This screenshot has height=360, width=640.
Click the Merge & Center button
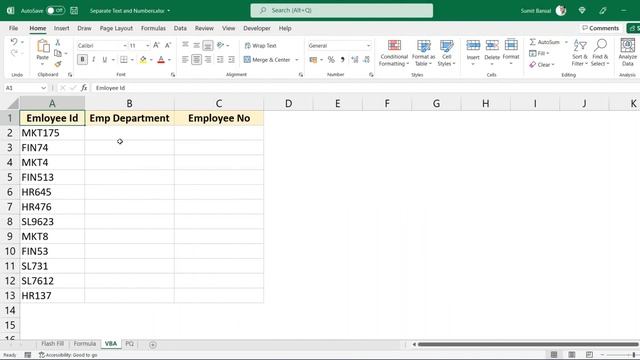pyautogui.click(x=267, y=60)
